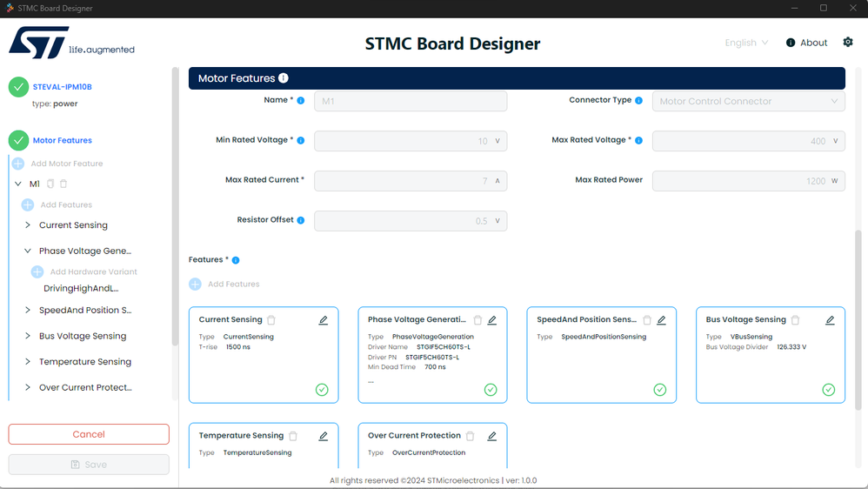The height and width of the screenshot is (489, 868).
Task: Expand Bus Voltage Sensing tree node
Action: click(x=28, y=336)
